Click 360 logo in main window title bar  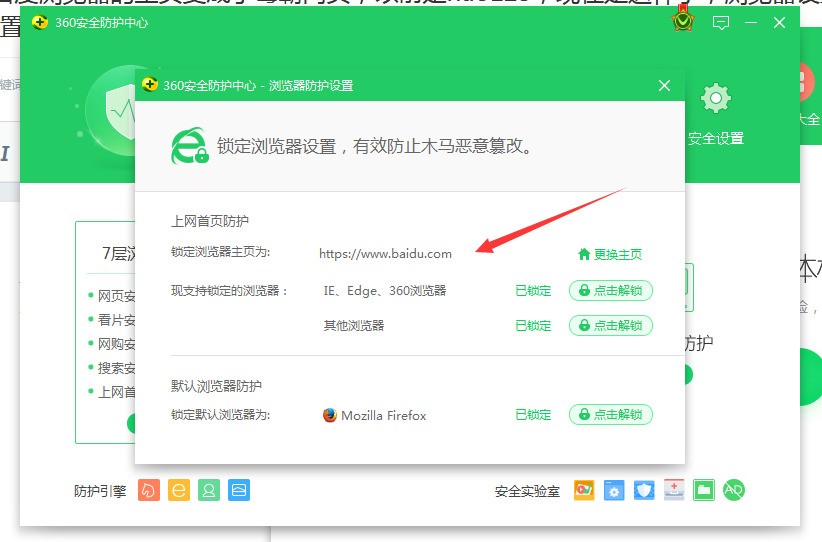click(40, 23)
